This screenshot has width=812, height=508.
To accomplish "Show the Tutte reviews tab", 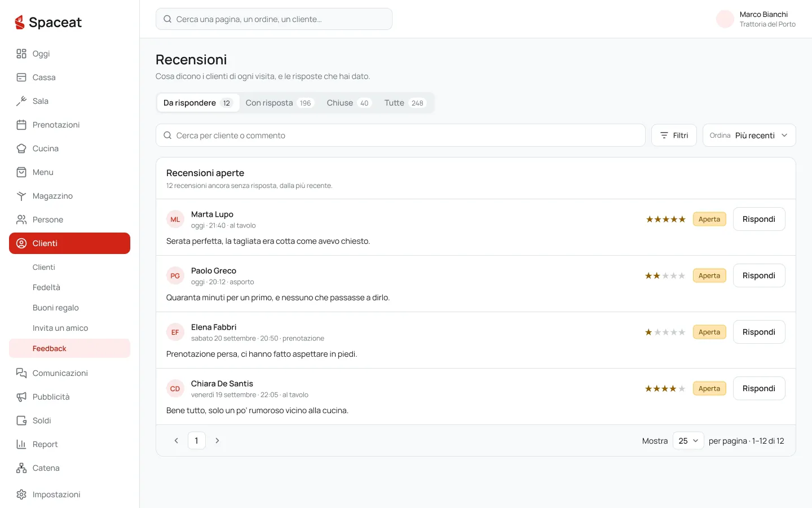I will click(405, 103).
